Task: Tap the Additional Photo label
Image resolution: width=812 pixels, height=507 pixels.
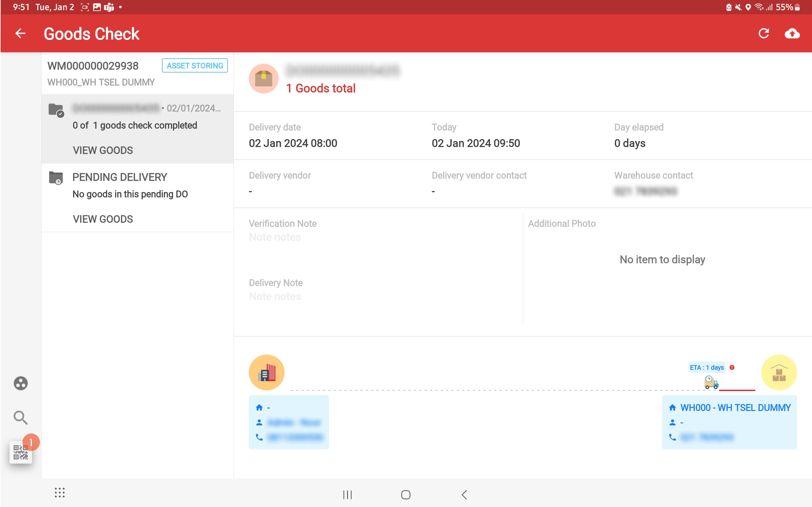Action: (561, 224)
